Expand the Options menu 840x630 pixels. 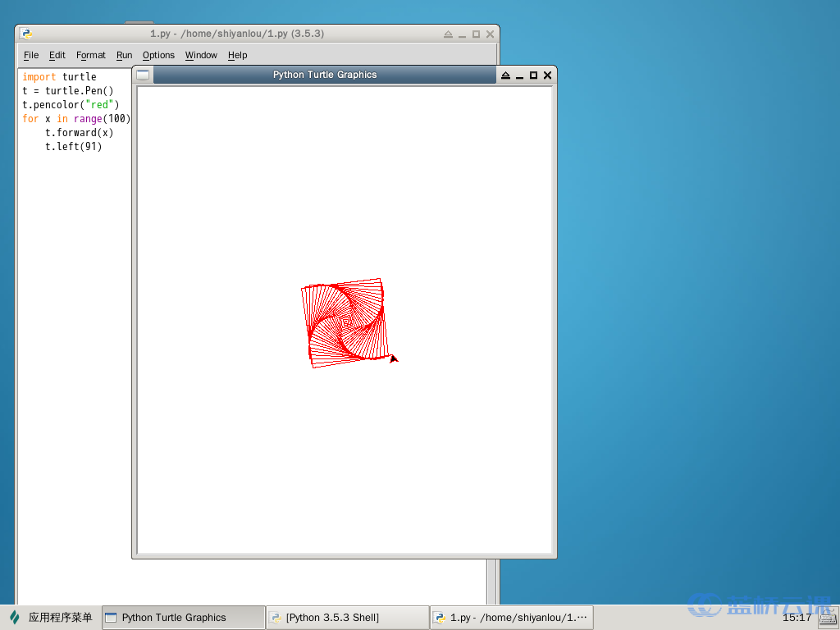tap(158, 55)
